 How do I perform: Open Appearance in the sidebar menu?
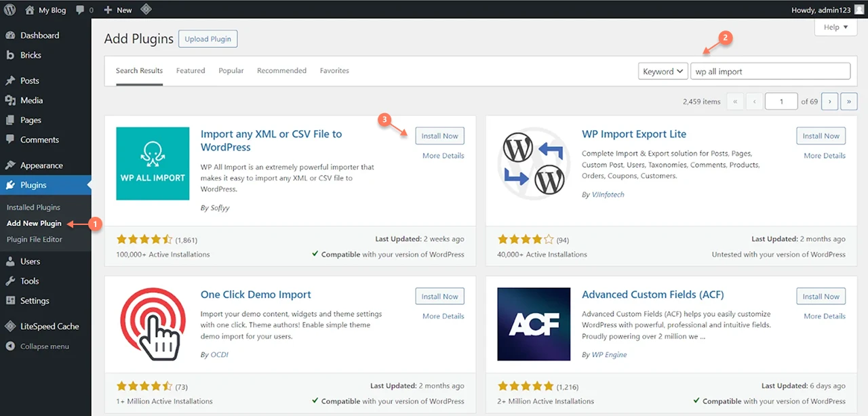(41, 165)
